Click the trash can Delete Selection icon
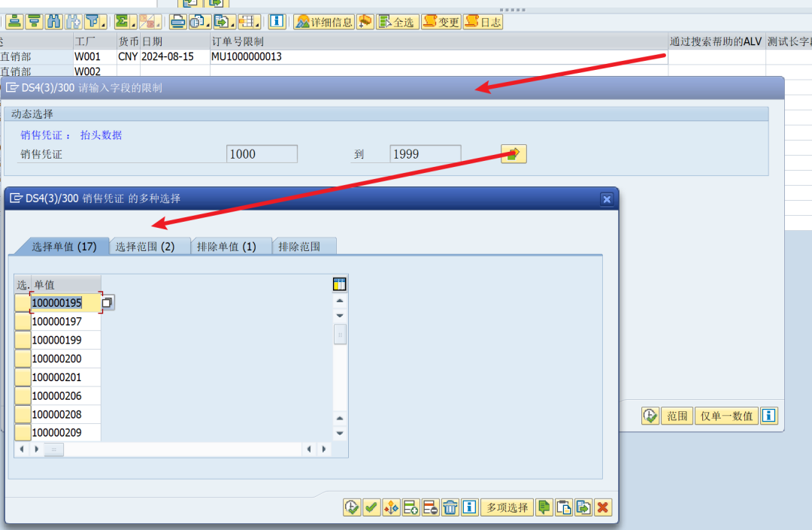Viewport: 812px width, 530px height. coord(450,507)
